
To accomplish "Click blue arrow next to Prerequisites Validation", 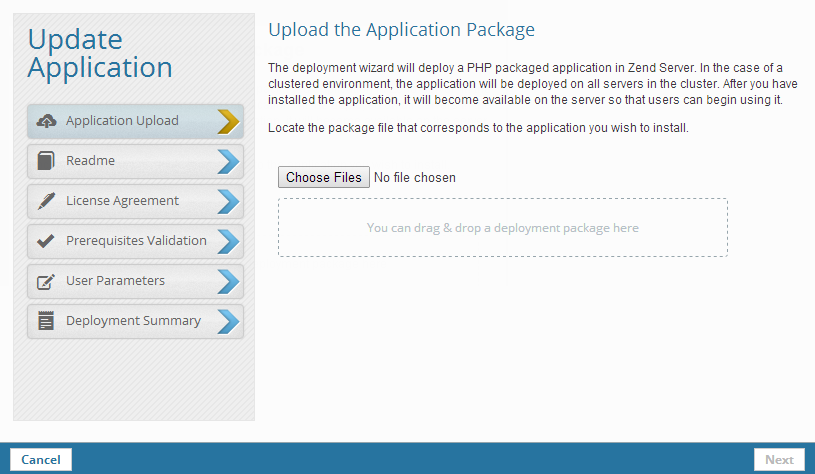I will coord(228,241).
